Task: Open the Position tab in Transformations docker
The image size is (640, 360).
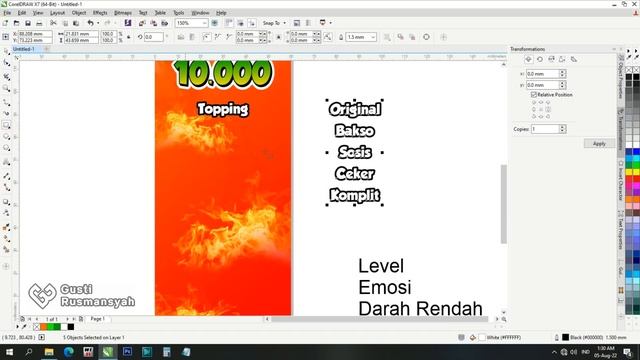Action: click(x=528, y=59)
